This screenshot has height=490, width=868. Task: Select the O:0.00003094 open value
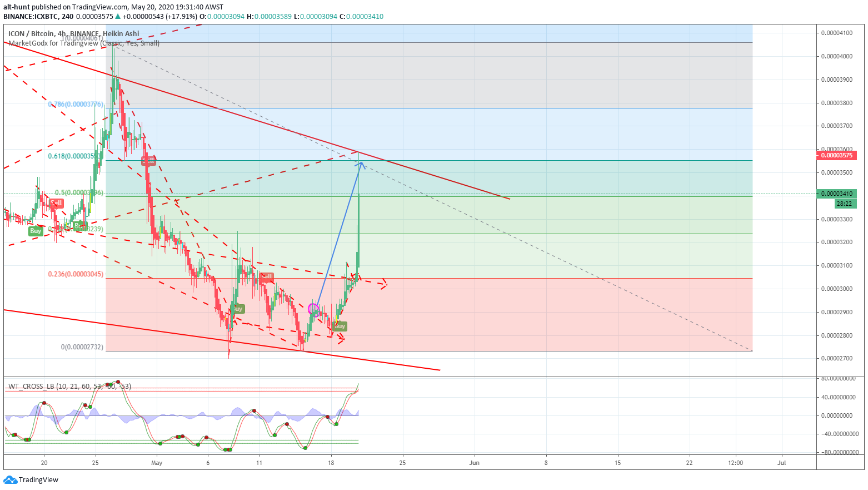(x=222, y=17)
